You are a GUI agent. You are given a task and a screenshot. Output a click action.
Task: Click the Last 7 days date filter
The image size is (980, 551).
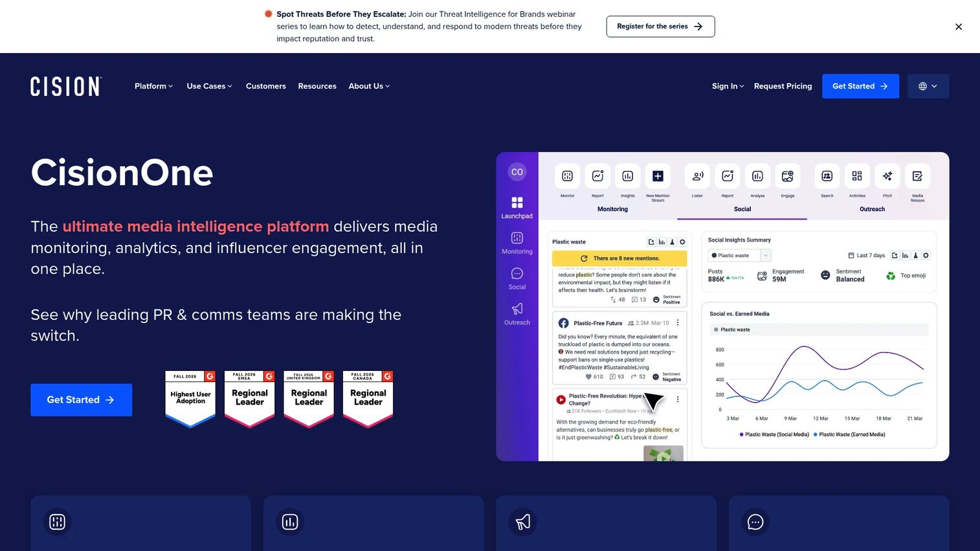pos(866,255)
